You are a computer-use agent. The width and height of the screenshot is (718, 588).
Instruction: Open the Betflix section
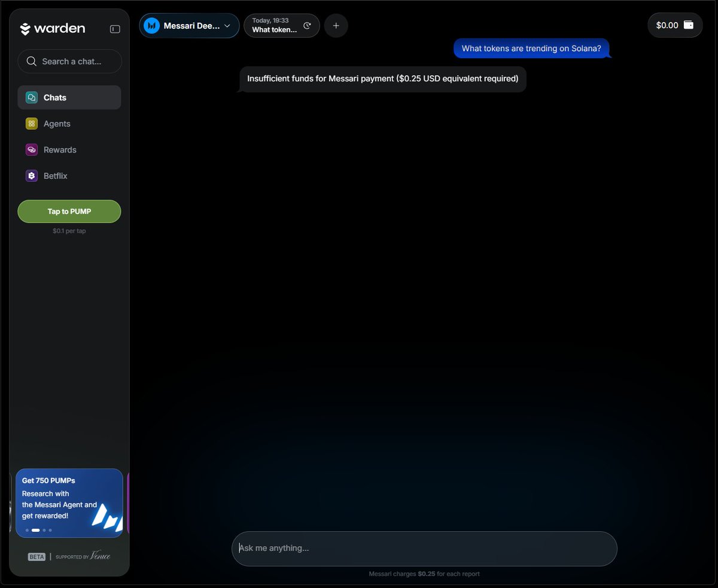coord(69,176)
